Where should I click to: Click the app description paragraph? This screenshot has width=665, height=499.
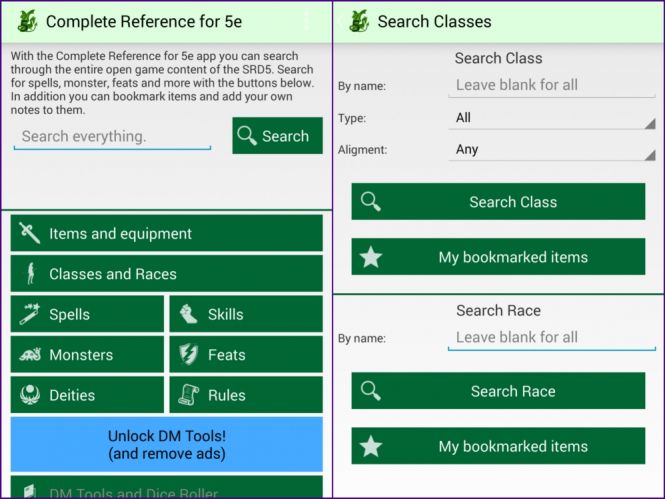point(162,83)
